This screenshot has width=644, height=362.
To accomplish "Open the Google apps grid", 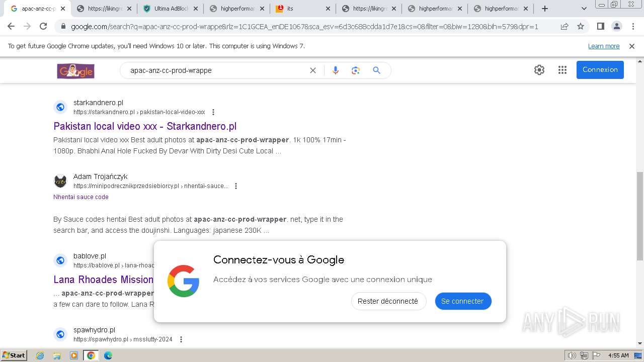I will (x=562, y=70).
